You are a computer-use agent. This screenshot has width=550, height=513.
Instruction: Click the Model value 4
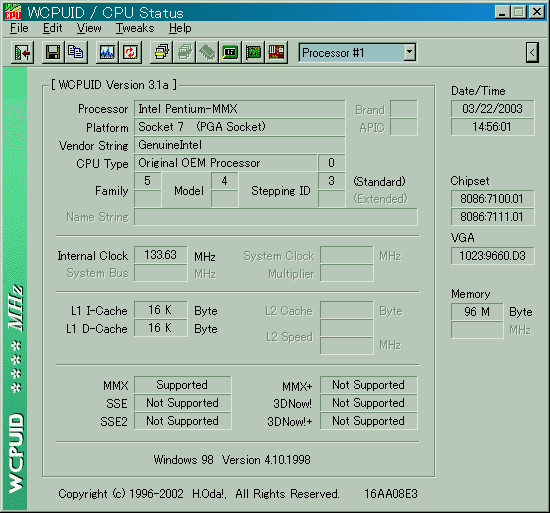[x=225, y=181]
